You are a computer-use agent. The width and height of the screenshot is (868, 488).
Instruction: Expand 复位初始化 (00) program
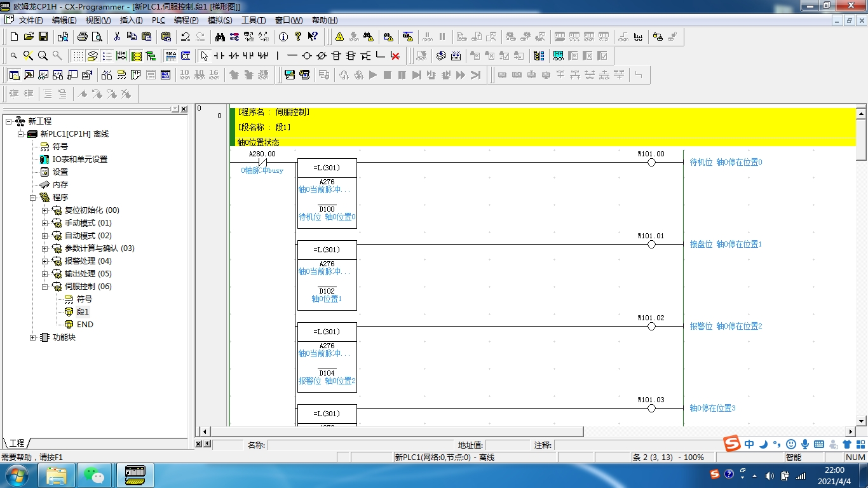[44, 210]
